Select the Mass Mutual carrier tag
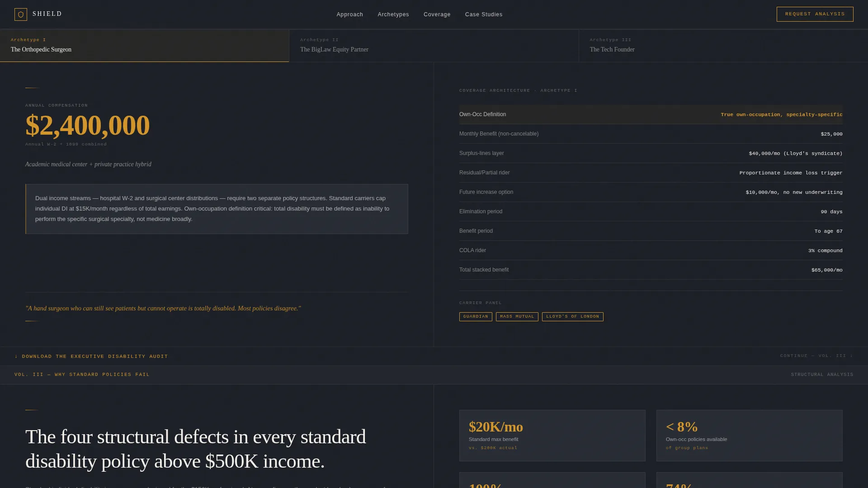 point(517,317)
